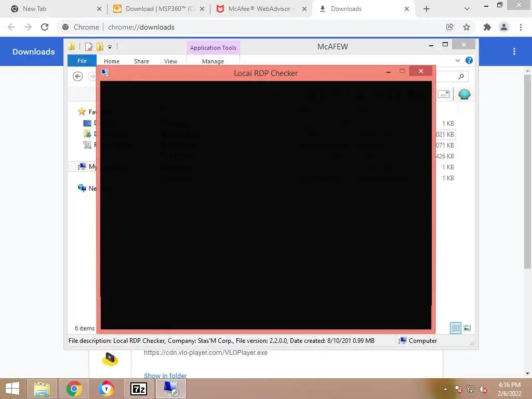Click the New Folder quick access icon in McAFEW window

100,47
